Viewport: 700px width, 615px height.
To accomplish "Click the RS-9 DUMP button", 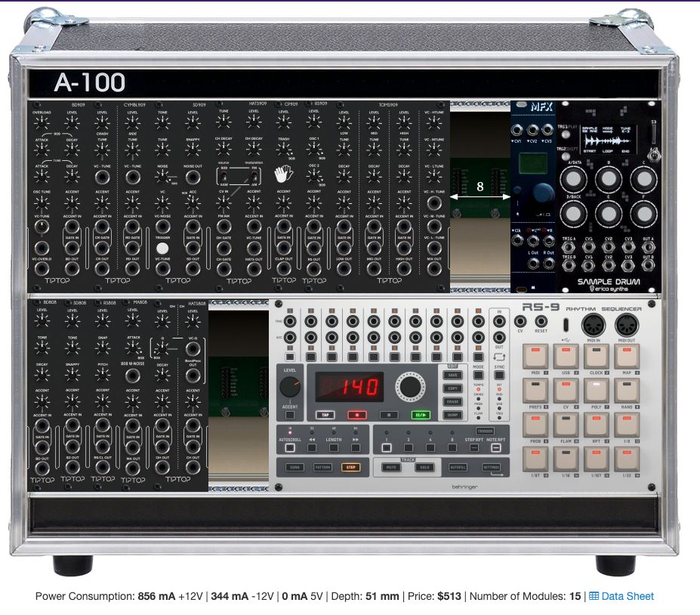I will pyautogui.click(x=452, y=415).
